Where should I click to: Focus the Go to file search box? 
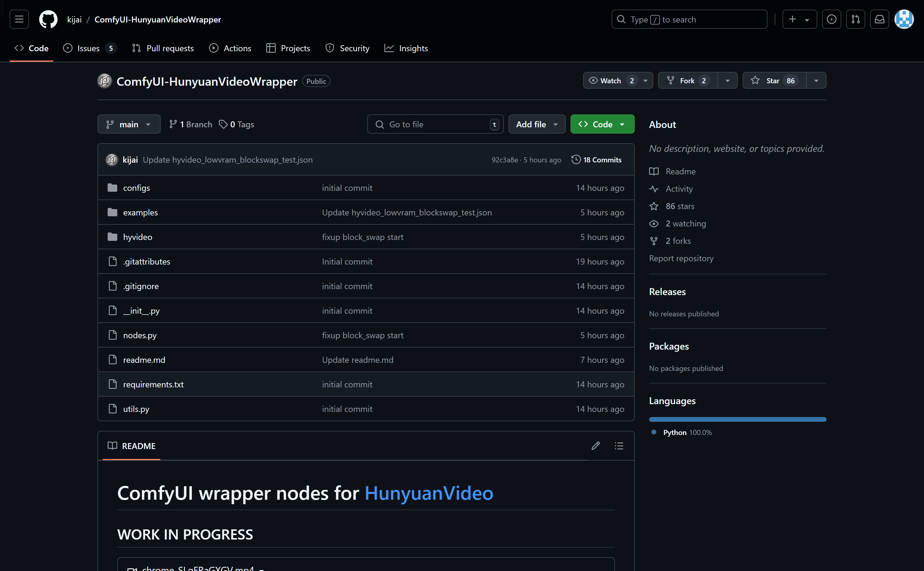(x=435, y=124)
